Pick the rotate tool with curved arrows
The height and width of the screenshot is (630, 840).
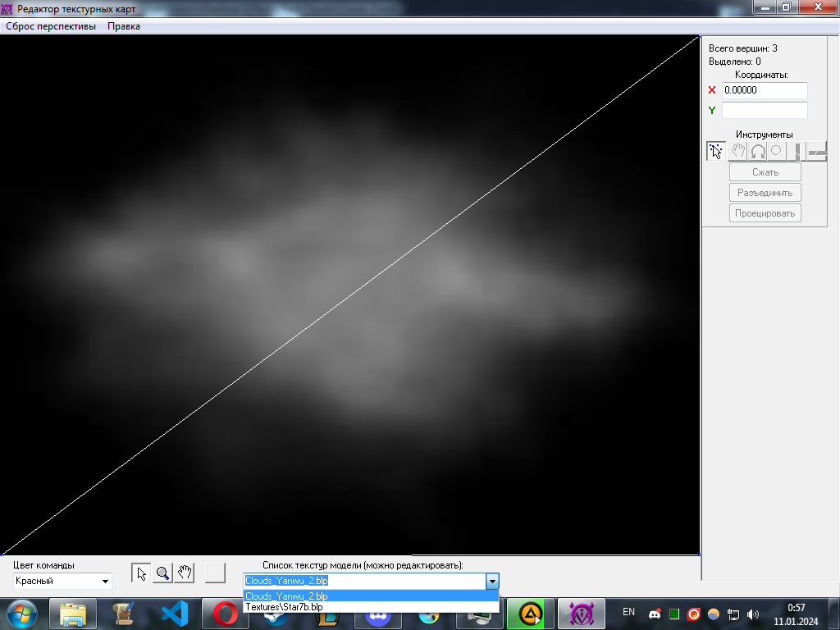point(757,152)
